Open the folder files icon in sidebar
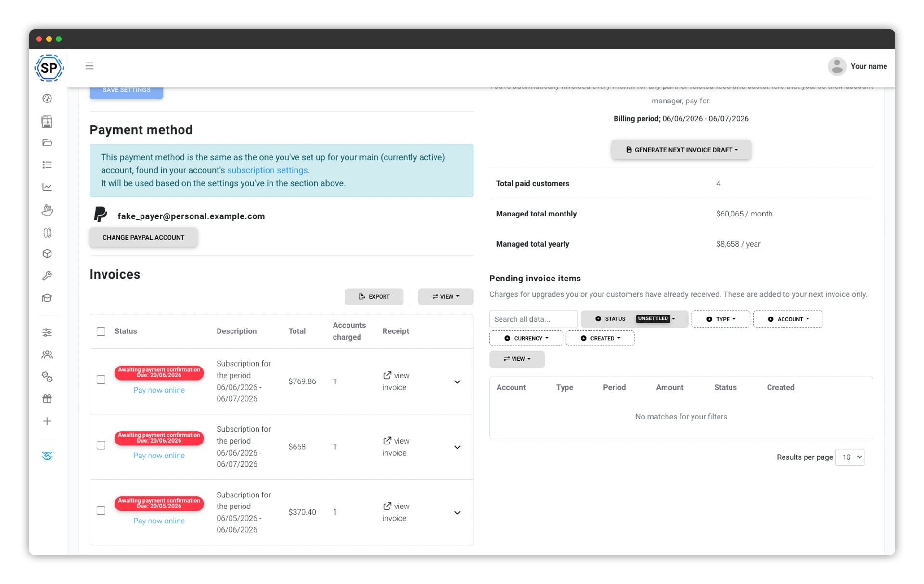Viewport: 924px width, 584px height. [x=47, y=142]
